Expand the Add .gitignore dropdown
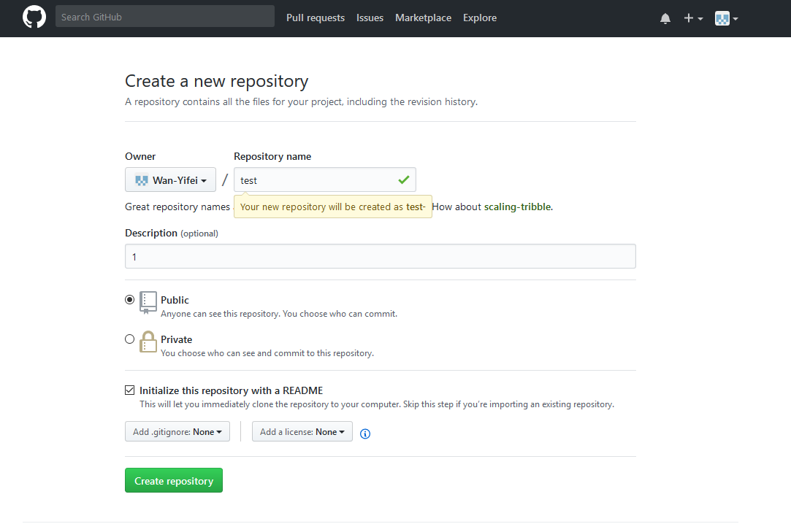This screenshot has width=791, height=532. [177, 432]
